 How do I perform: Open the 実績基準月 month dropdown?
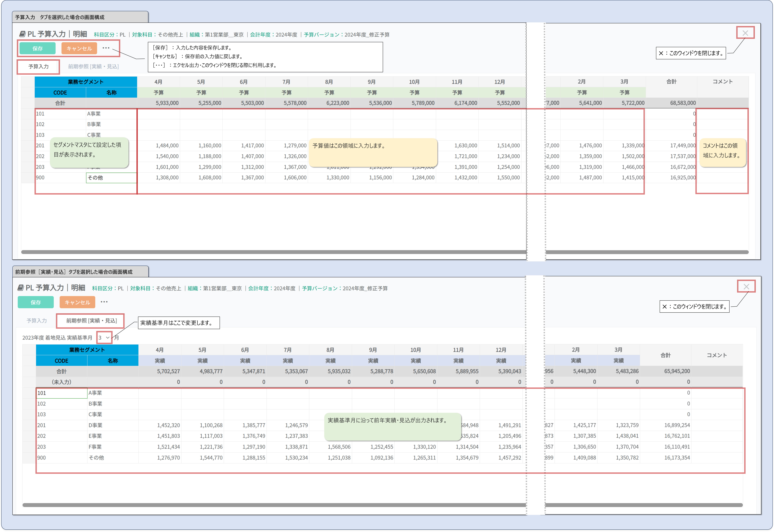(x=104, y=338)
